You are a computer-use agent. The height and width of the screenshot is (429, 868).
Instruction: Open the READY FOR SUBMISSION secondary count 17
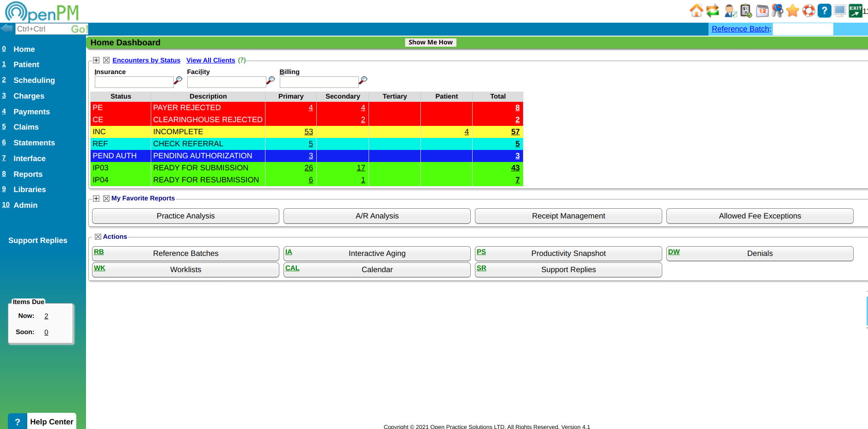pyautogui.click(x=361, y=168)
